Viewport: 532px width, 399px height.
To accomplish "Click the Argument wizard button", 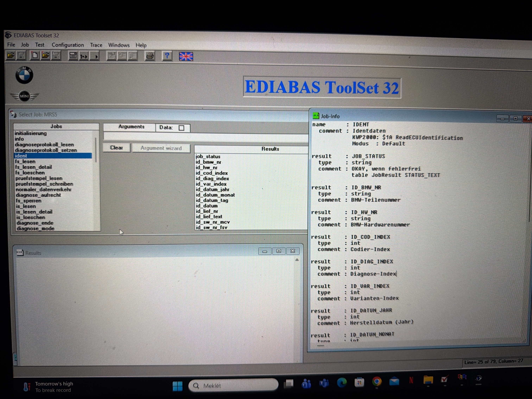I will (161, 148).
